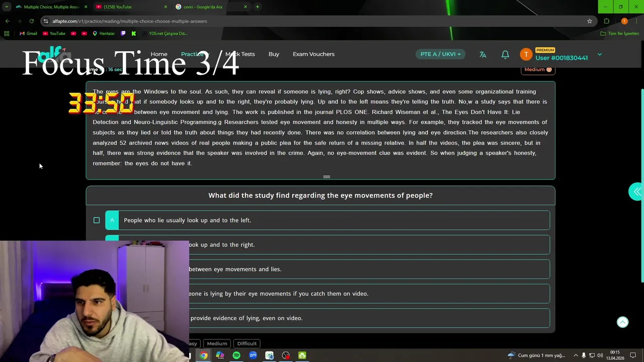Filter by Medium difficulty tag below answers
Screen dimensions: 644x362
coord(217,343)
